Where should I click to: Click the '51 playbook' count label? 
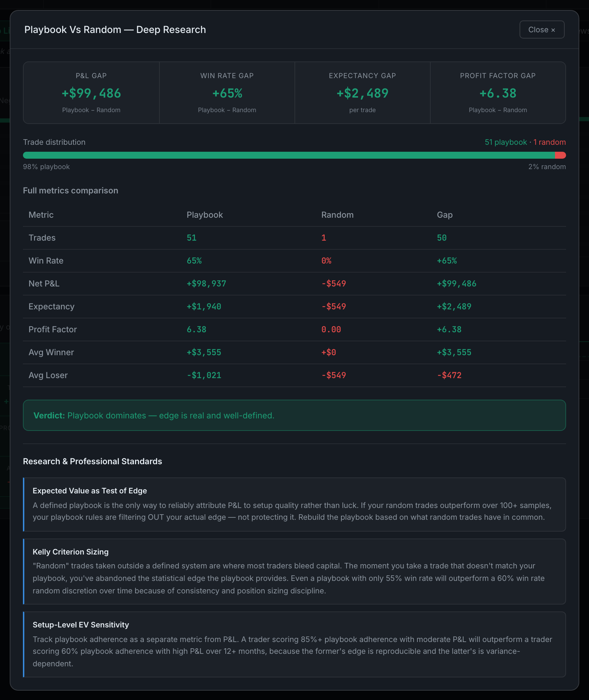[x=506, y=142]
